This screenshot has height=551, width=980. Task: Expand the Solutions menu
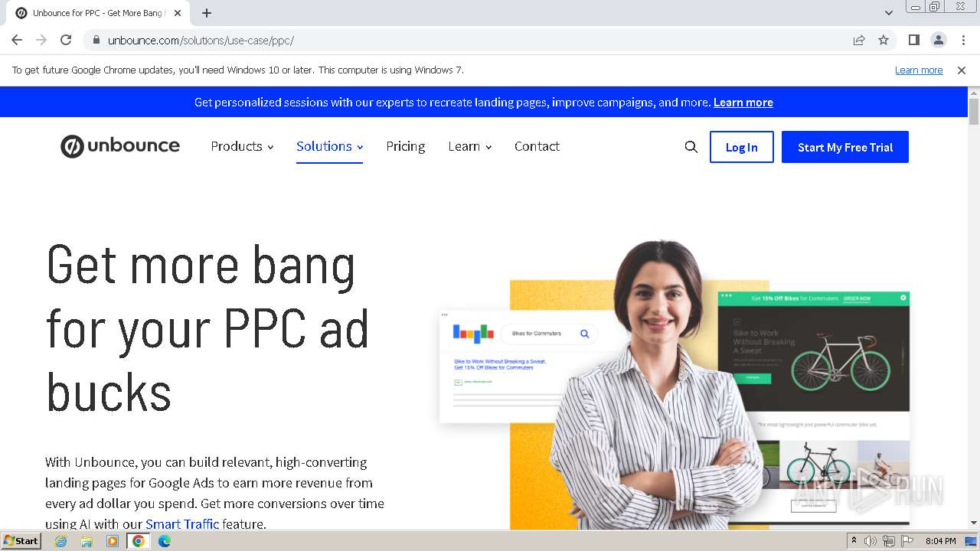tap(329, 146)
